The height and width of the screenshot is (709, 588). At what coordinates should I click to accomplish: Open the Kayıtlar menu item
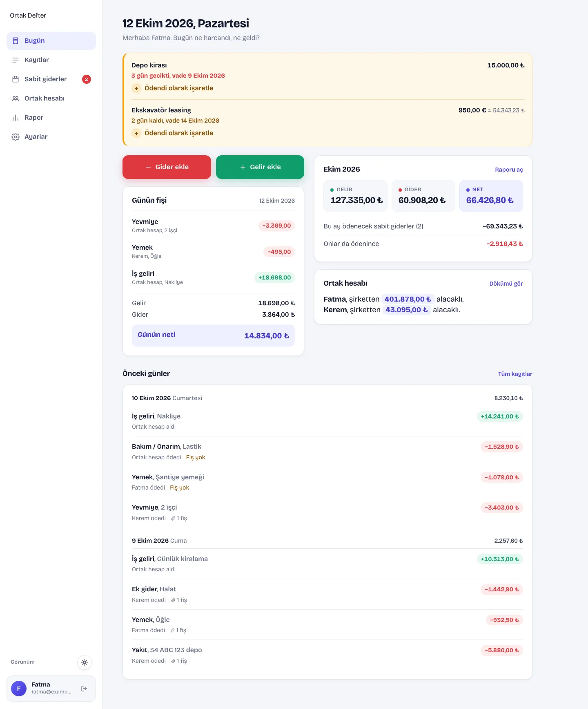point(51,60)
